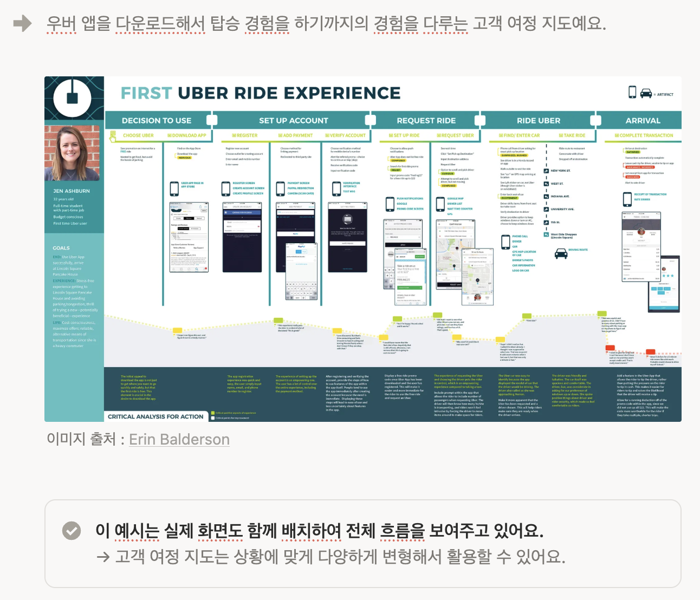Click the 'SET UP RIDE' step label
700x600 pixels.
[x=406, y=135]
